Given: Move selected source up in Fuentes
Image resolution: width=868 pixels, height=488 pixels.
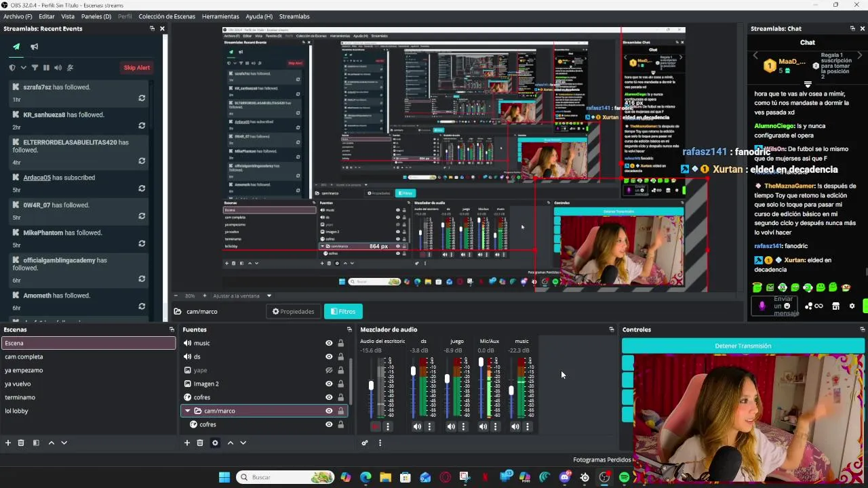Looking at the screenshot, I should click(x=230, y=443).
